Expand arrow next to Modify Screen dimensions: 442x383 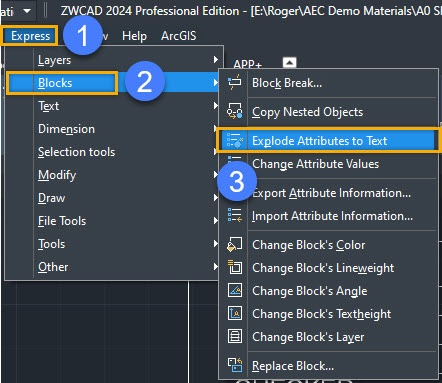216,175
